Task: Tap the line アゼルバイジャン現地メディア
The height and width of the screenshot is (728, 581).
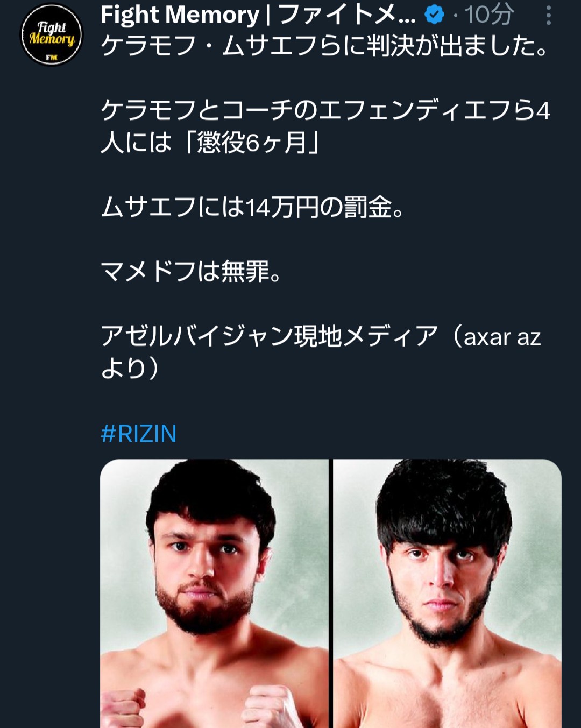Action: click(x=269, y=337)
